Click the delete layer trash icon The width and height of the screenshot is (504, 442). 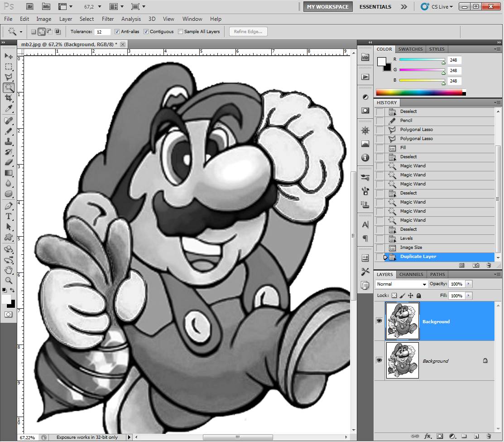click(x=489, y=436)
